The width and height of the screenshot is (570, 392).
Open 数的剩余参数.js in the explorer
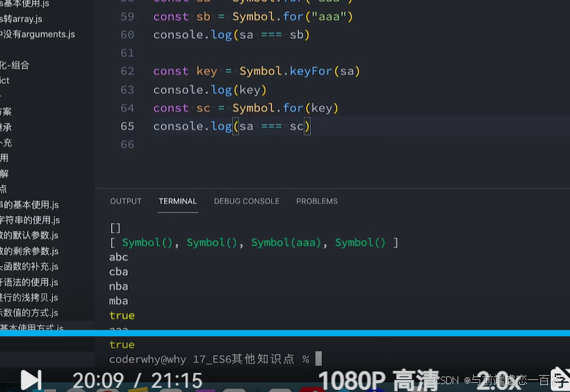point(30,251)
